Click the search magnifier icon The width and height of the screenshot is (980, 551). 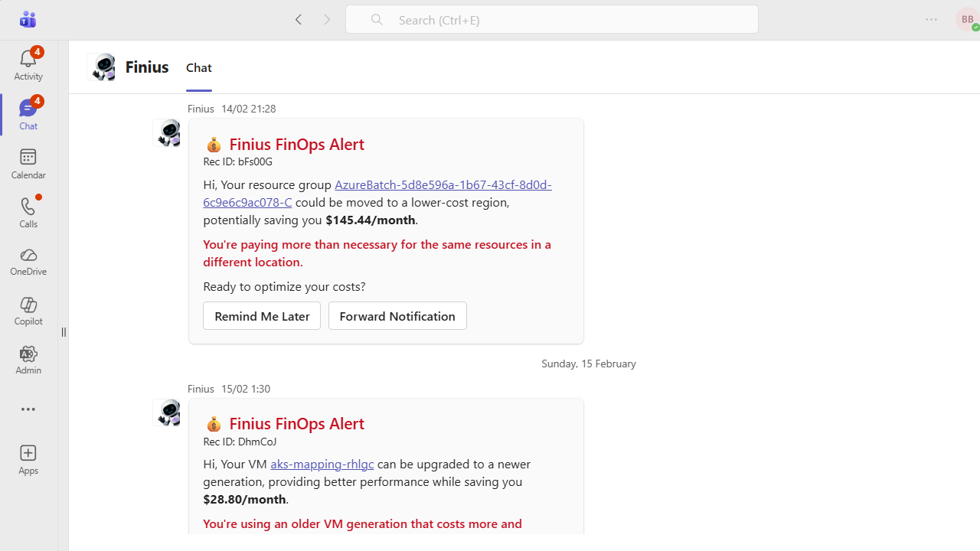pyautogui.click(x=377, y=19)
